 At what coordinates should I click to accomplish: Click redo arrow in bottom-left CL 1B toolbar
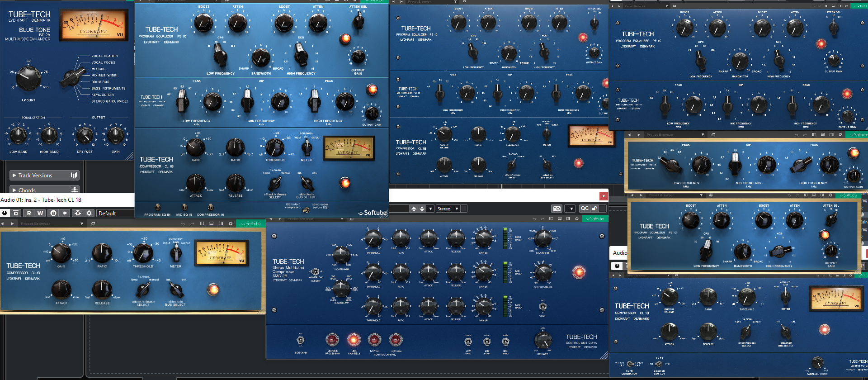(x=192, y=223)
